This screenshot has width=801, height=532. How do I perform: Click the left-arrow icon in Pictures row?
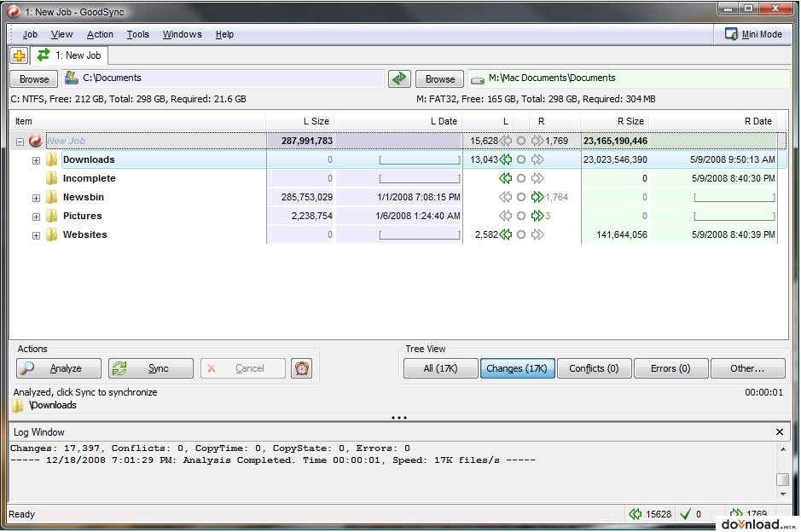pyautogui.click(x=505, y=216)
